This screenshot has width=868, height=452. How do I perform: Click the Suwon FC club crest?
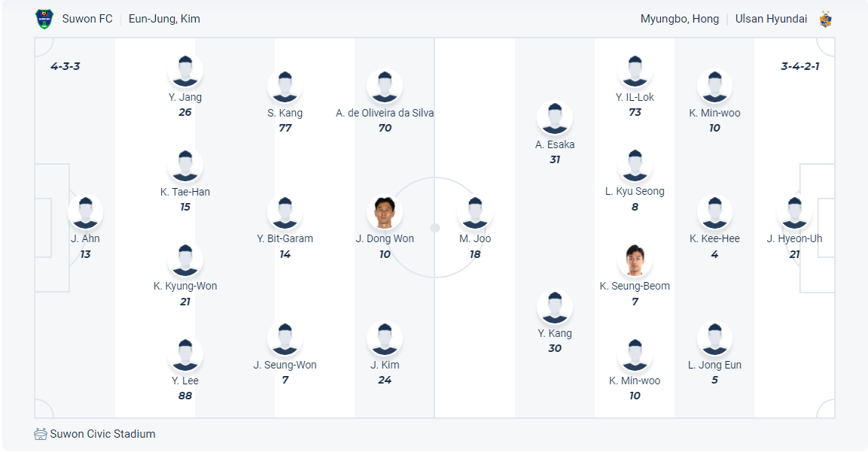point(44,19)
